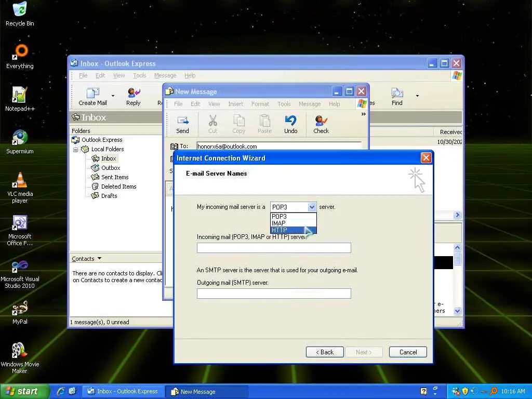Click the security shield tray icon
This screenshot has width=532, height=399.
[465, 391]
